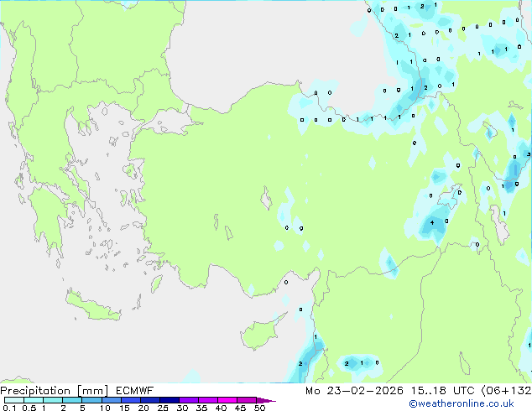Image resolution: width=532 pixels, height=411 pixels.
Task: Click the 35–40 mm legend swatch
Action: pyautogui.click(x=207, y=400)
